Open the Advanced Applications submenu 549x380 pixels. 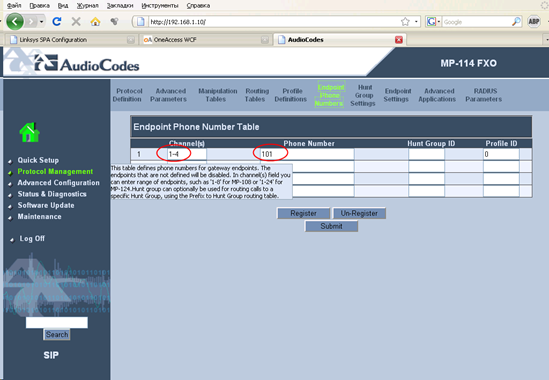pos(437,95)
